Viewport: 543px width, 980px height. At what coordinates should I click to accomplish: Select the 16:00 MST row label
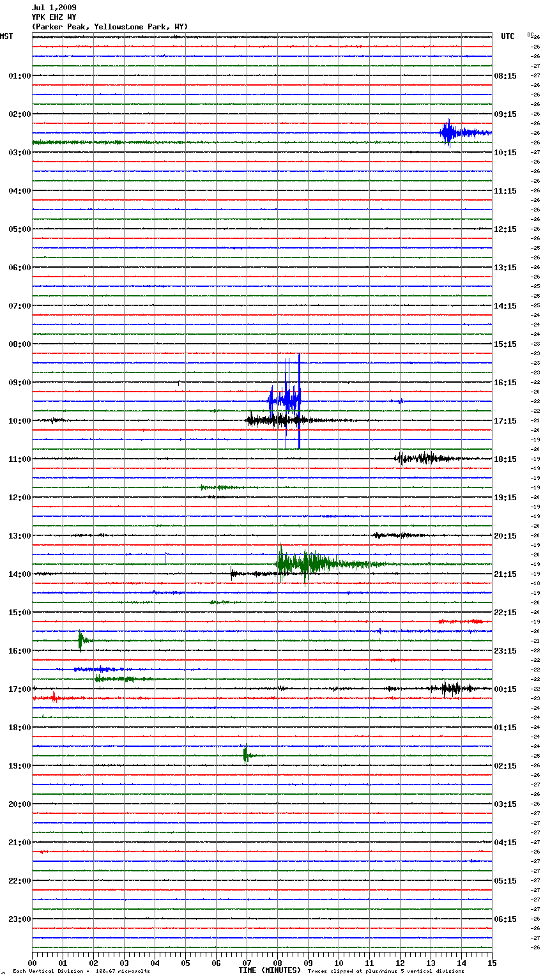click(x=20, y=651)
